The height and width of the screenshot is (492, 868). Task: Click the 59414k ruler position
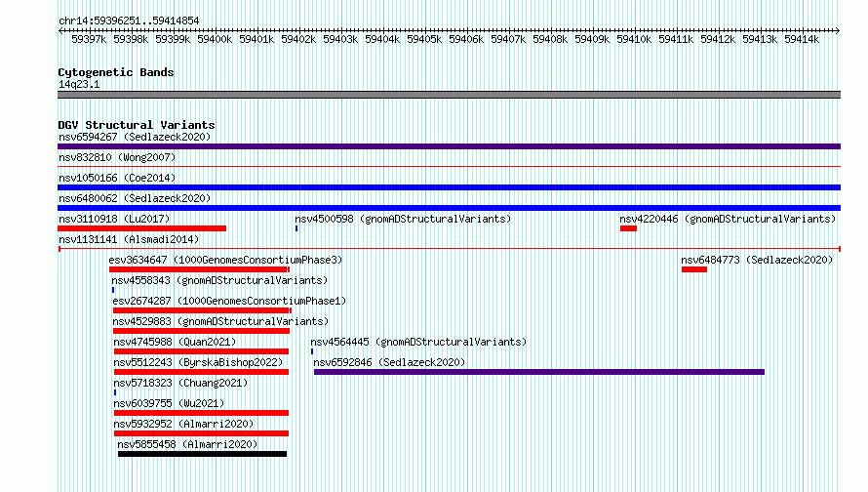point(802,39)
